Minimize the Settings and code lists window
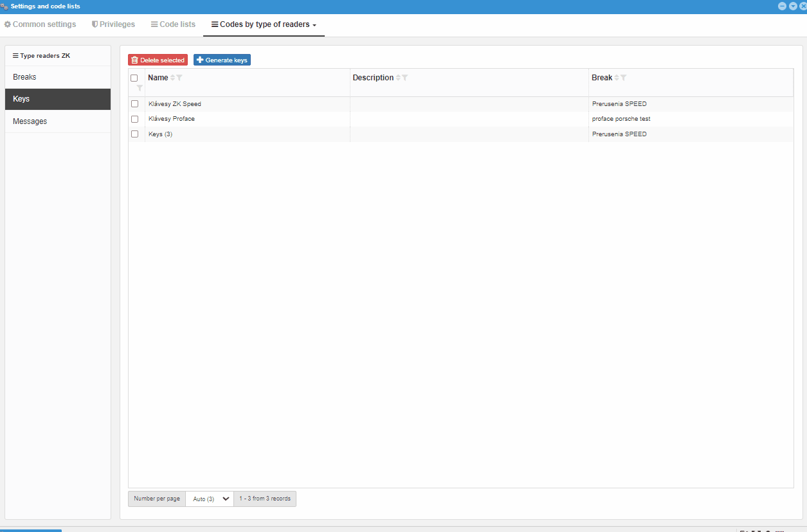This screenshot has height=532, width=807. point(782,6)
